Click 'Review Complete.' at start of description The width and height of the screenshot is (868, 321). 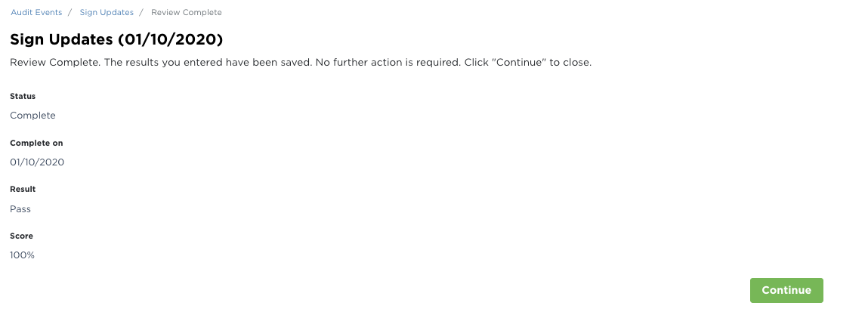coord(54,63)
